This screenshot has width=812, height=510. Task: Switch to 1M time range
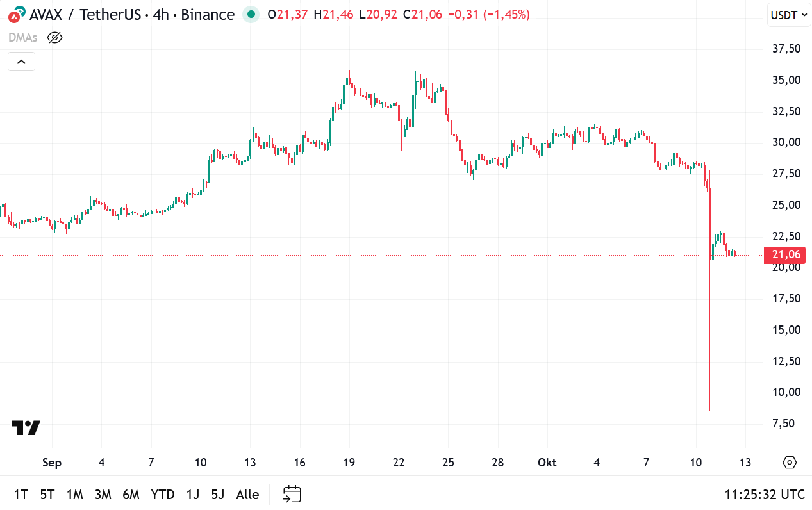75,494
